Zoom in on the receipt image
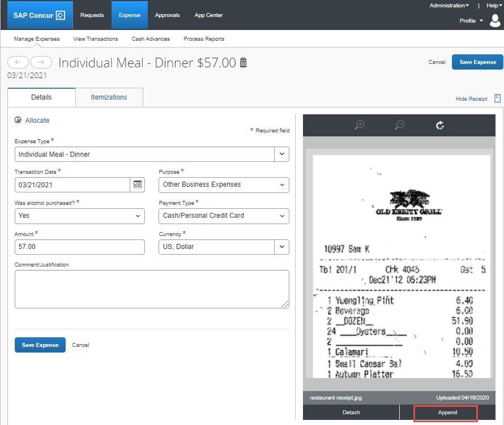 pos(360,125)
